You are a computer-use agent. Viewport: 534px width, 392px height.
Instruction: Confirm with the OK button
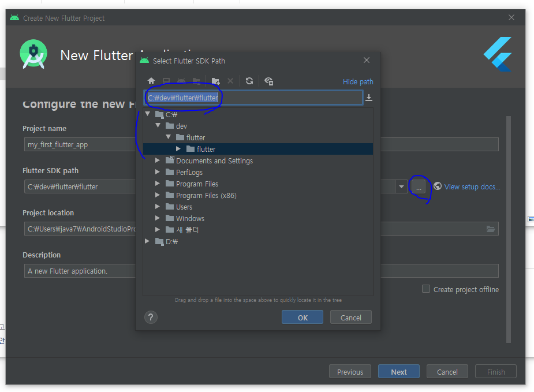pyautogui.click(x=303, y=318)
